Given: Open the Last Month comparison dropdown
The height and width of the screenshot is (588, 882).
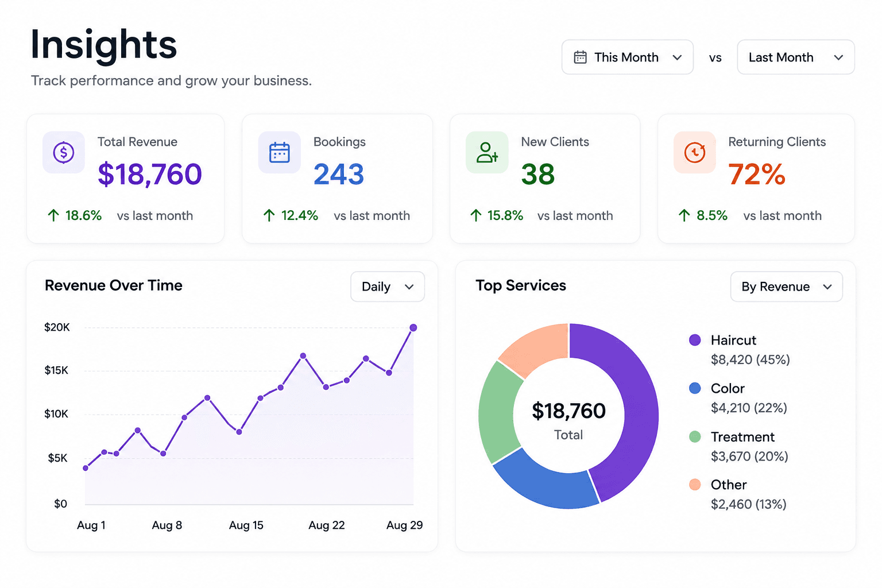Looking at the screenshot, I should pos(796,57).
